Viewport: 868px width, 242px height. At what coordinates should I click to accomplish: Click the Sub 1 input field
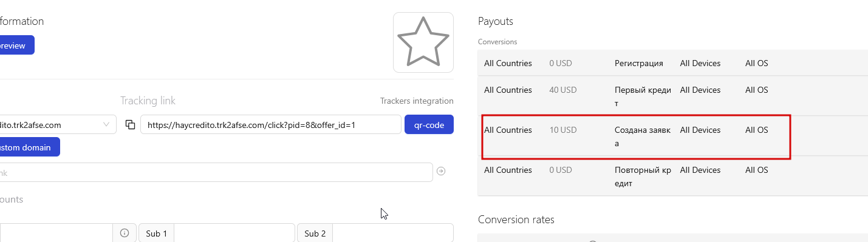(234, 233)
